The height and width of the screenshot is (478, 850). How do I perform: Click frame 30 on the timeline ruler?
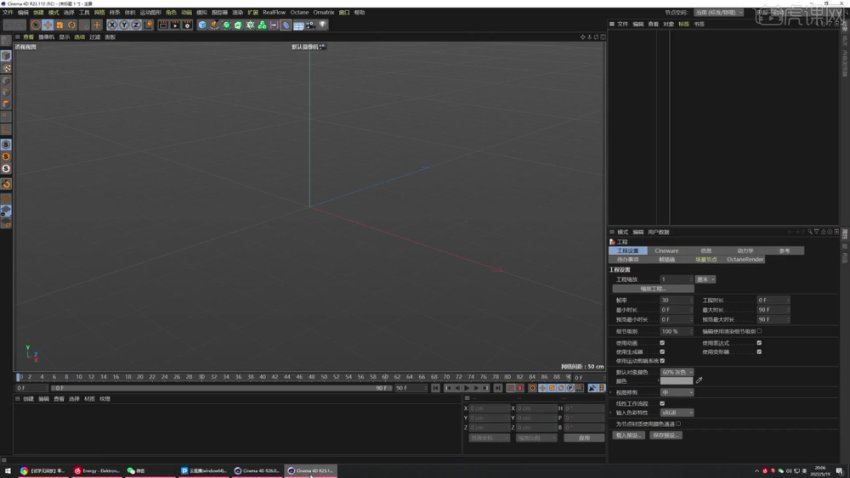click(201, 377)
